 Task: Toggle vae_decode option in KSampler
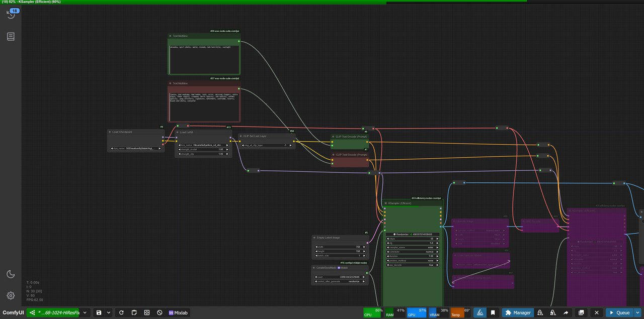point(413,265)
